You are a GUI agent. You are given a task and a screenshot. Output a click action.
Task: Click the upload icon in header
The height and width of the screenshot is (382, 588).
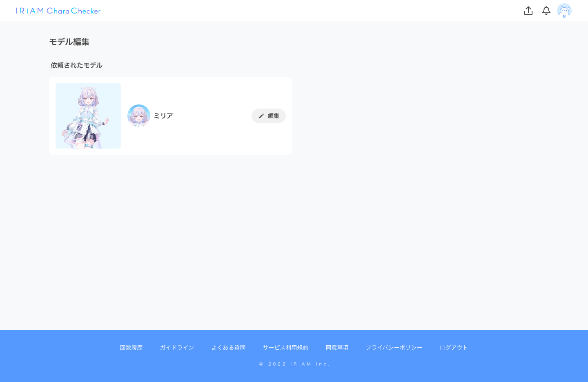(528, 11)
